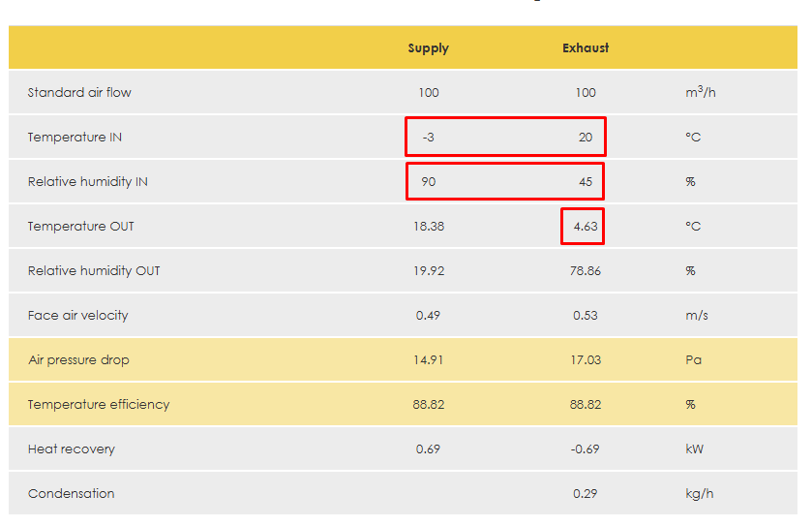Click the Supply Temperature OUT value 18.38
Viewport: 812px width, 526px height.
coord(429,227)
